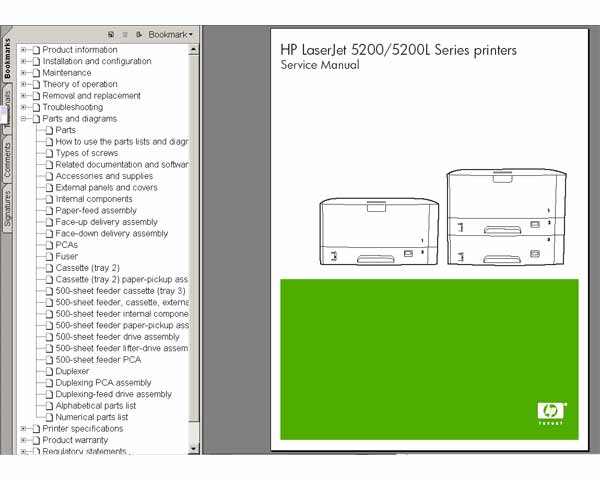Jump to Alphabetical parts list bookmark
Screen dimensions: 600x480
[96, 406]
